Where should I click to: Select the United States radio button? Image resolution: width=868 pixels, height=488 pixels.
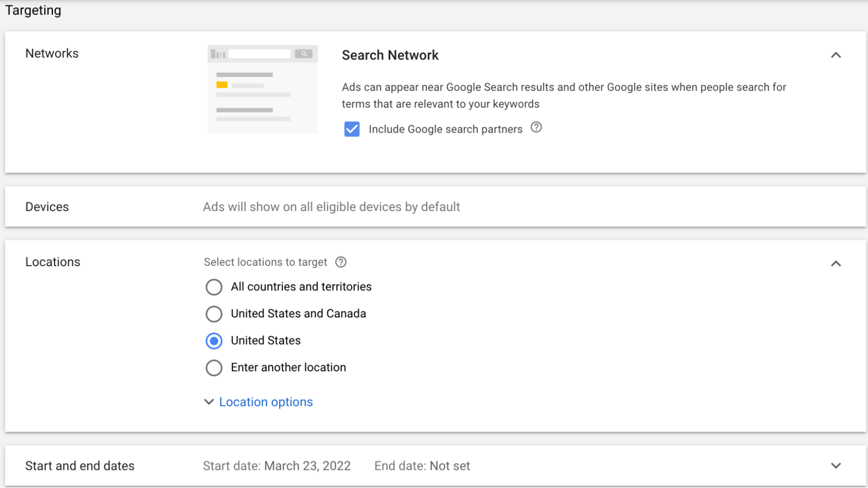(214, 341)
